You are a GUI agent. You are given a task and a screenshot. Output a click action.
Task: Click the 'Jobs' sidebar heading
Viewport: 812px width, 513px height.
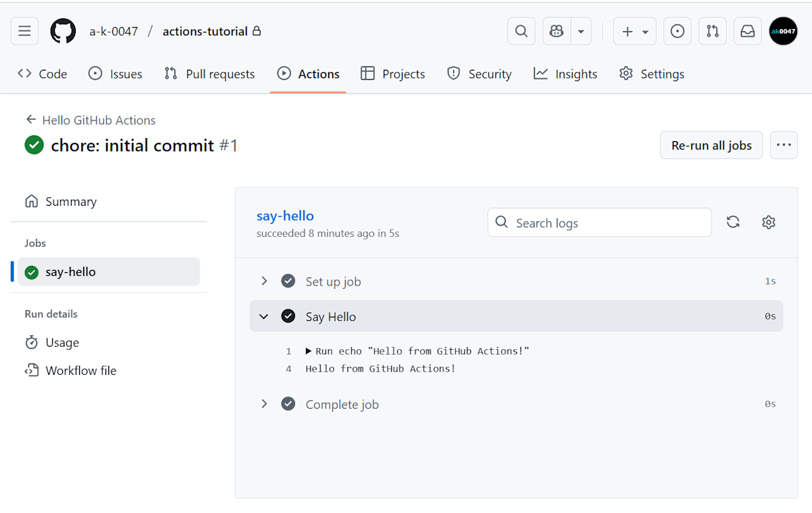35,243
